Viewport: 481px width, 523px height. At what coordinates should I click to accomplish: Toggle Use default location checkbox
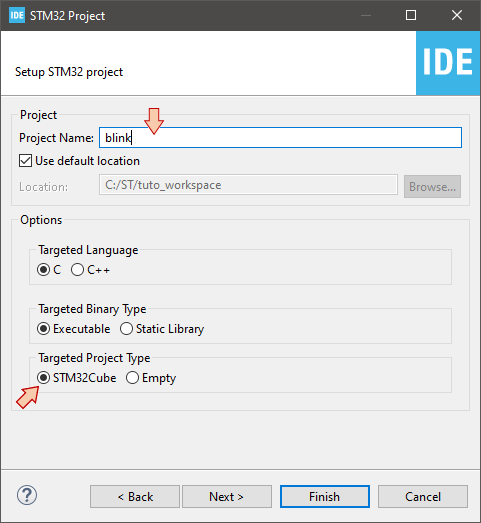(25, 161)
